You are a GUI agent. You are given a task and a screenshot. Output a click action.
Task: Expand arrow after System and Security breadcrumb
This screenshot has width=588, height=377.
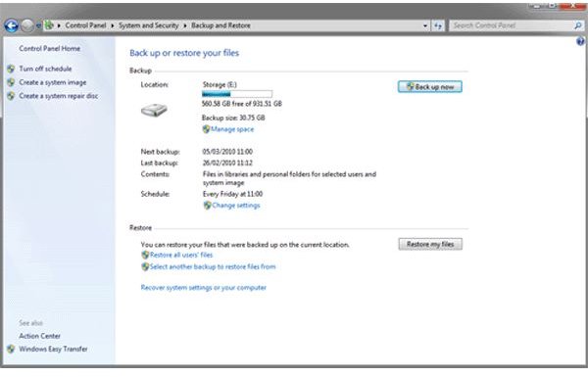point(185,25)
